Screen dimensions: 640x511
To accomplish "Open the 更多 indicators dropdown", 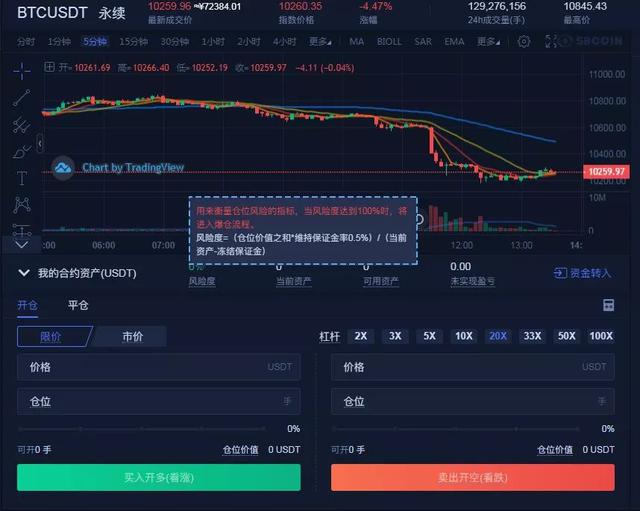I will coord(488,42).
